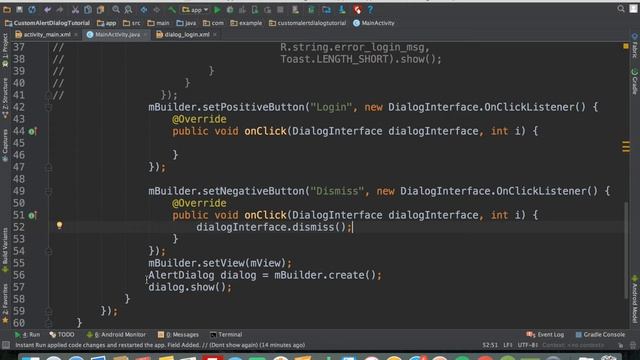This screenshot has height=360, width=640.
Task: Click fold end marker at line 59
Action: pos(49,311)
